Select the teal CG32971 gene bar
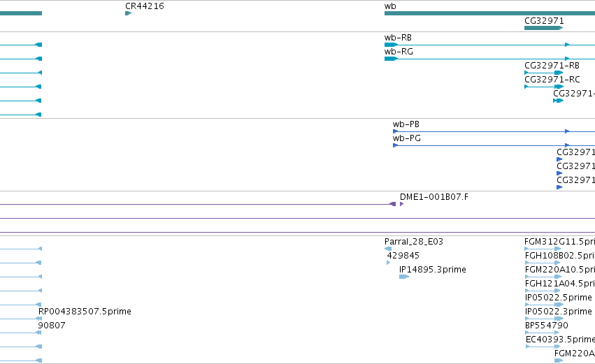 [544, 28]
